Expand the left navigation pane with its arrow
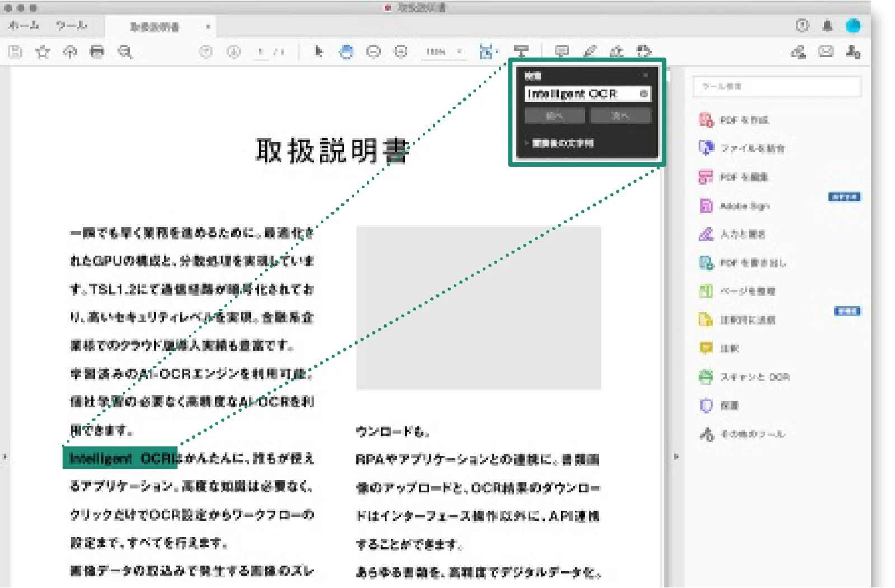Screen dimensions: 895x588 point(4,457)
